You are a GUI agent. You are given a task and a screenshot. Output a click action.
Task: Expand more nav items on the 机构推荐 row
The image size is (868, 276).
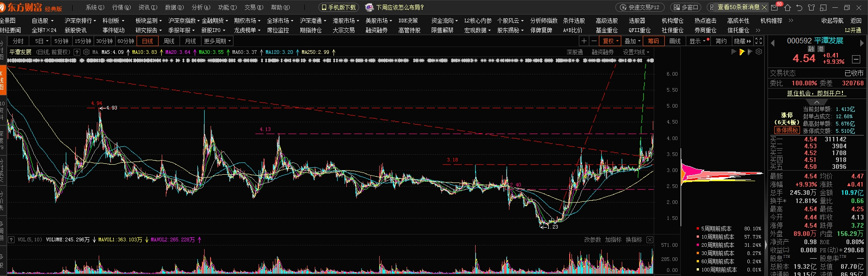pos(791,21)
